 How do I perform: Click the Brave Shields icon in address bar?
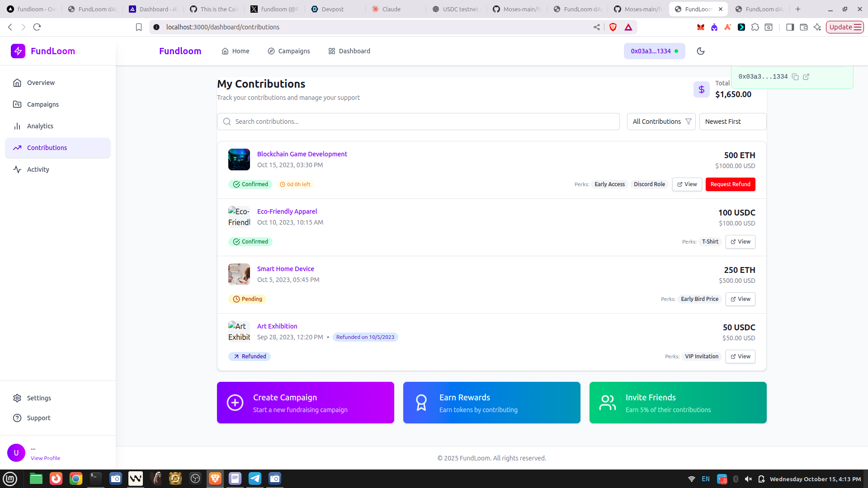point(613,27)
